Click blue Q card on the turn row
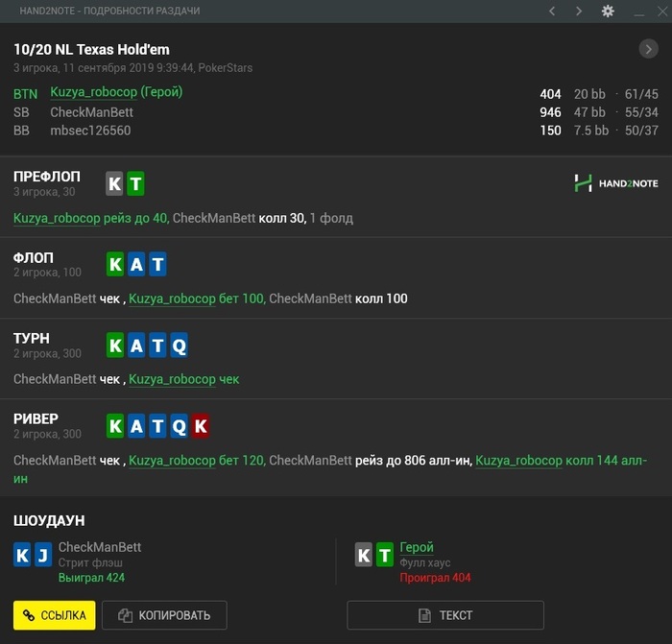 click(x=180, y=345)
